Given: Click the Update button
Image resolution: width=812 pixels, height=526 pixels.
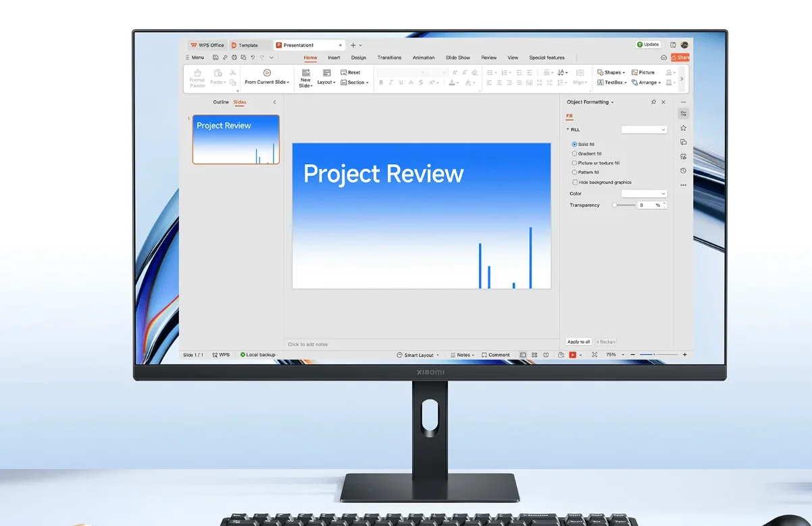Looking at the screenshot, I should pyautogui.click(x=649, y=45).
